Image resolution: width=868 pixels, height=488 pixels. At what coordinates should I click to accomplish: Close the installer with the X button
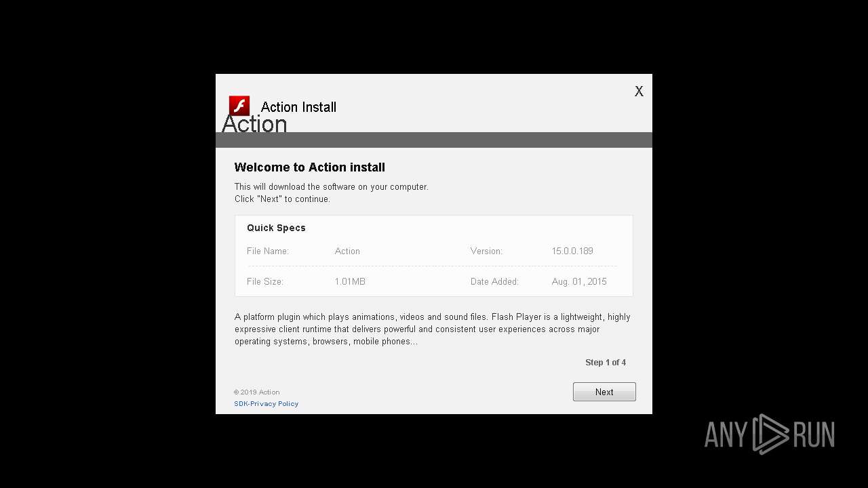click(639, 91)
